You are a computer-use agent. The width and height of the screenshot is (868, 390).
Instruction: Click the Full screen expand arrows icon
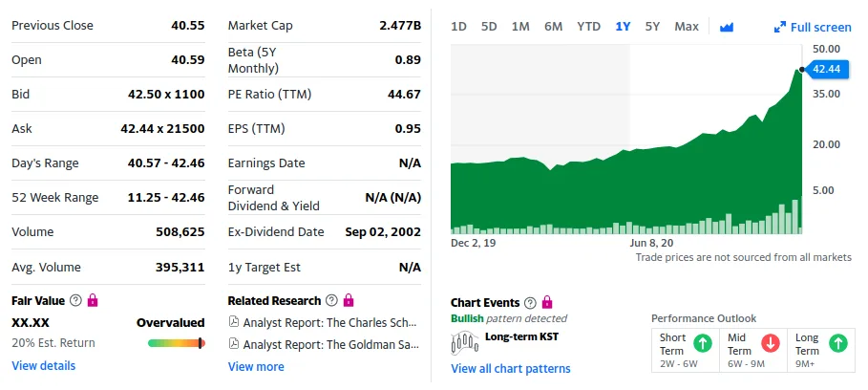pyautogui.click(x=780, y=27)
